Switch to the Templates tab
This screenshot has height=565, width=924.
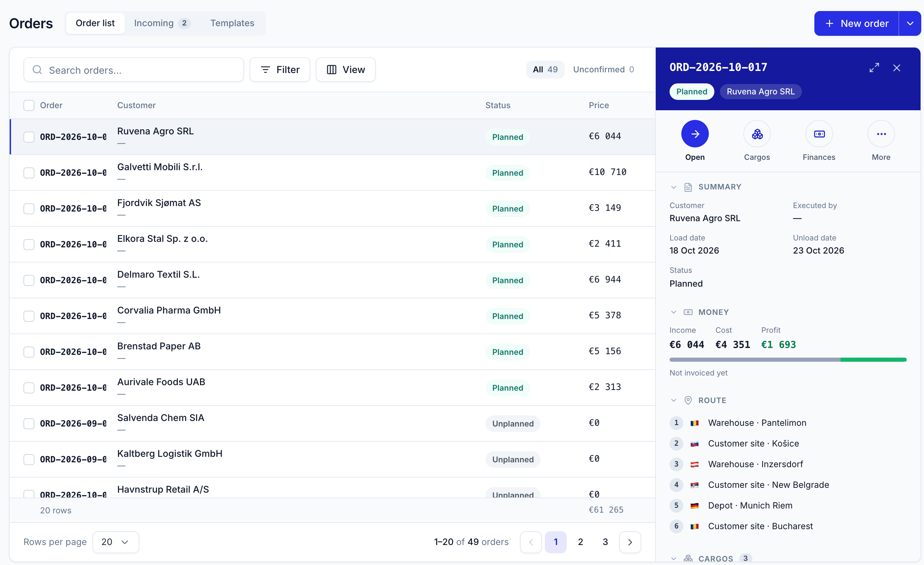click(x=232, y=23)
